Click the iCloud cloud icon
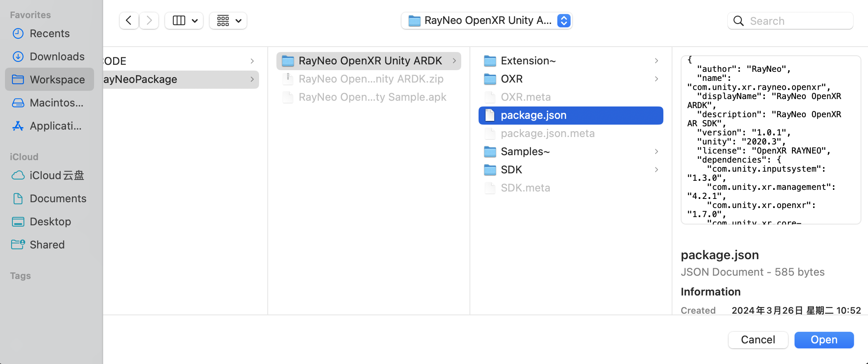 (x=18, y=175)
